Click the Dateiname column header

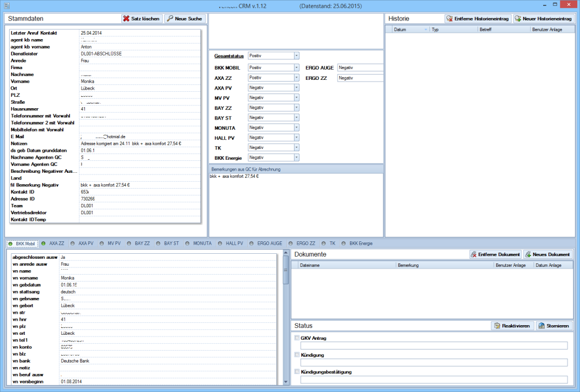[x=312, y=265]
